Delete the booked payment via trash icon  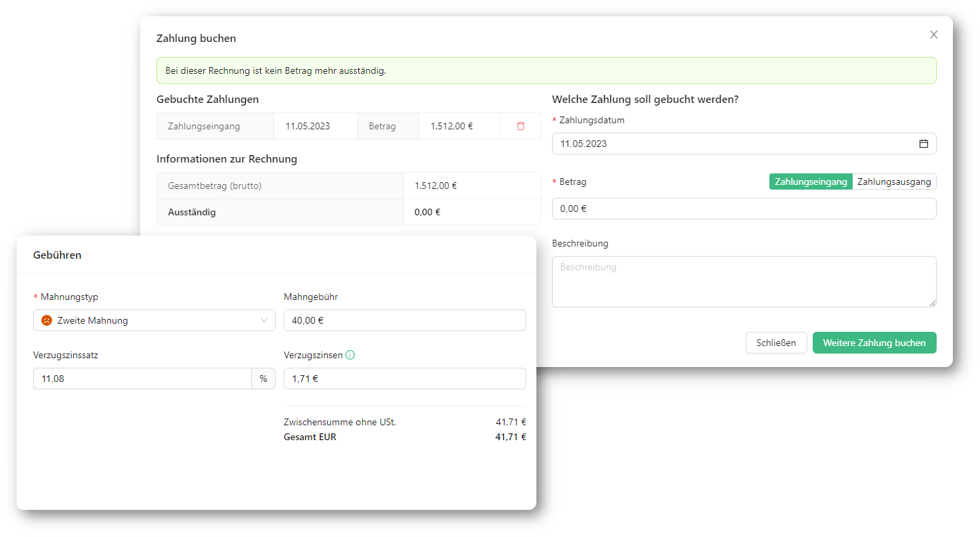(x=520, y=126)
